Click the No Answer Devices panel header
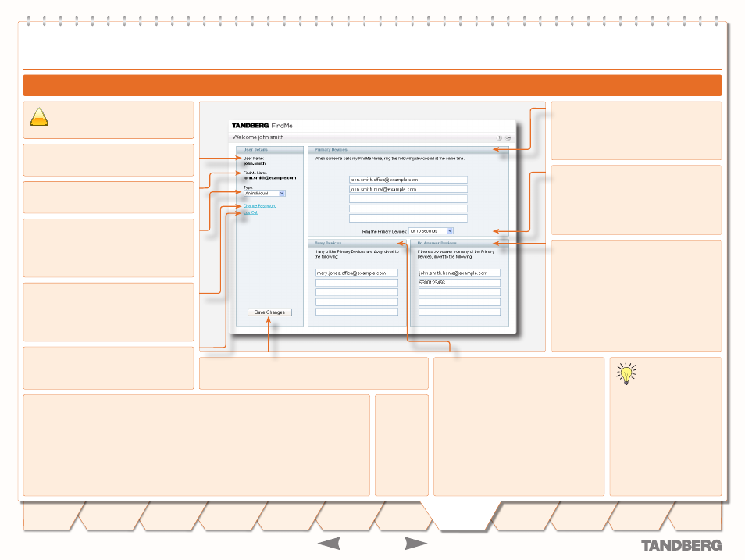The height and width of the screenshot is (560, 745). (459, 243)
